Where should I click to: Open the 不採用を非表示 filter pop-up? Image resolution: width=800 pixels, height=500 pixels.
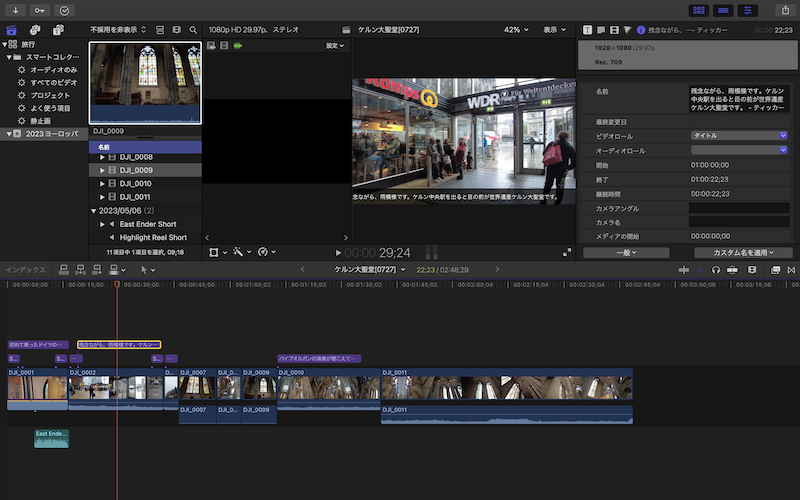118,30
